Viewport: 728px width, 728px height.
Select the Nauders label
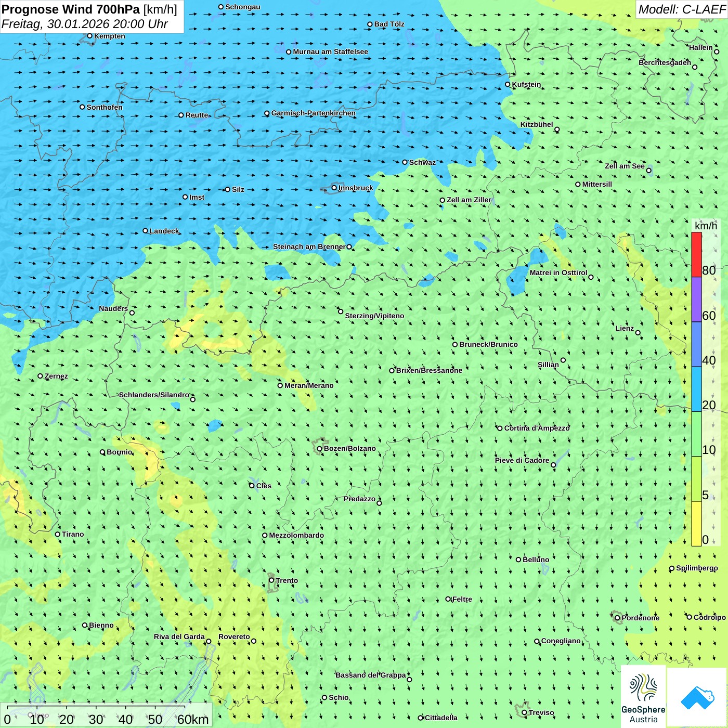113,308
